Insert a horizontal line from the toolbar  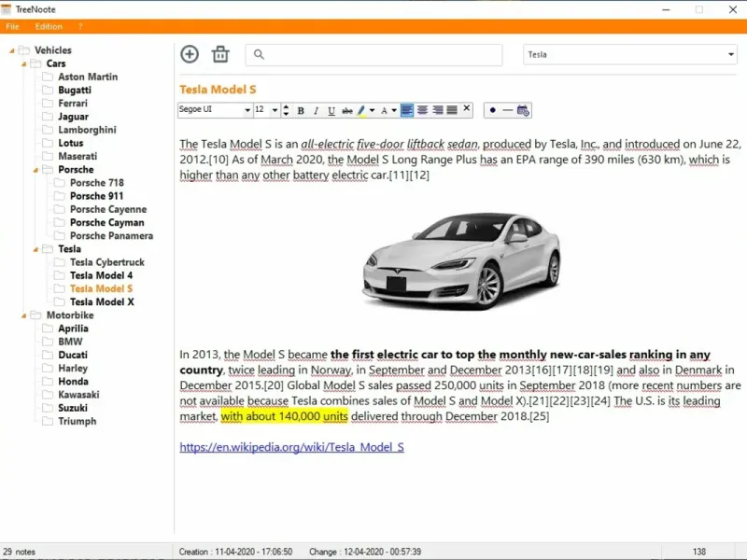tap(507, 110)
